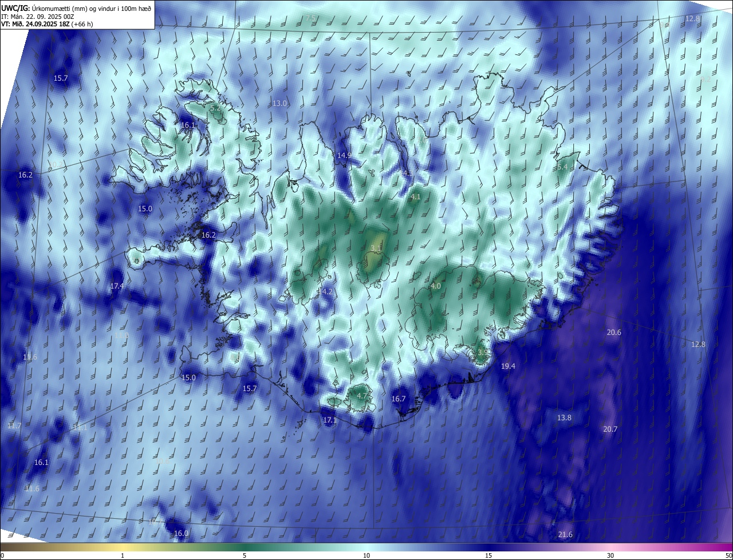Screen dimensions: 733x560
Task: Click the color scale tick label 0
Action: pos(2,556)
